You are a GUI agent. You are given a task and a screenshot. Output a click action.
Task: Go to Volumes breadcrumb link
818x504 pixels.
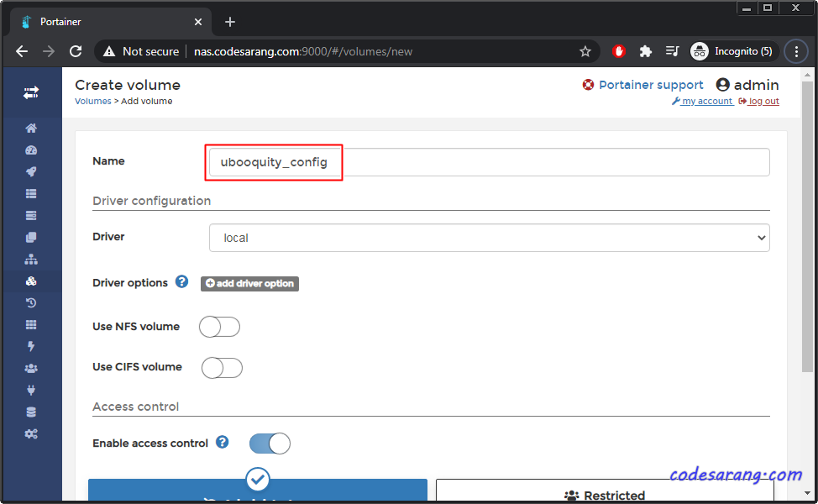tap(93, 101)
